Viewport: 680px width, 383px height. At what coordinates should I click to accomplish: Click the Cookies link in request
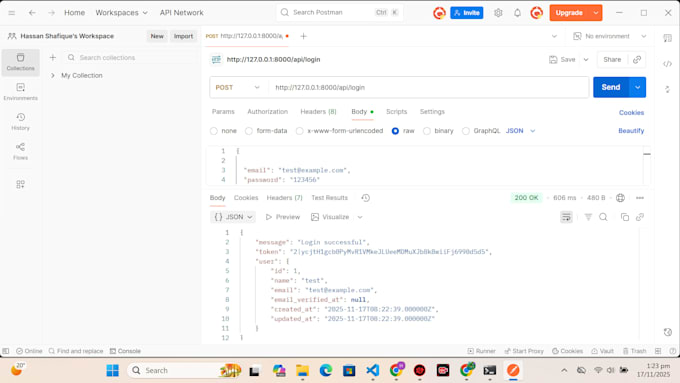point(631,112)
